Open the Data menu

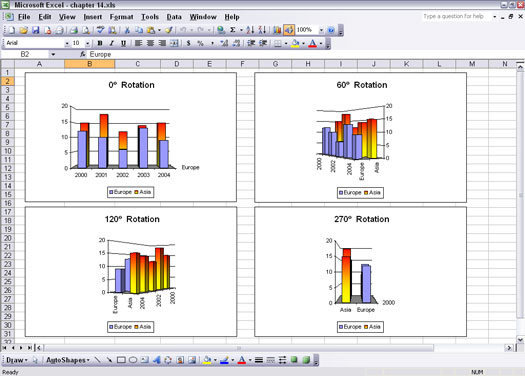click(x=174, y=17)
